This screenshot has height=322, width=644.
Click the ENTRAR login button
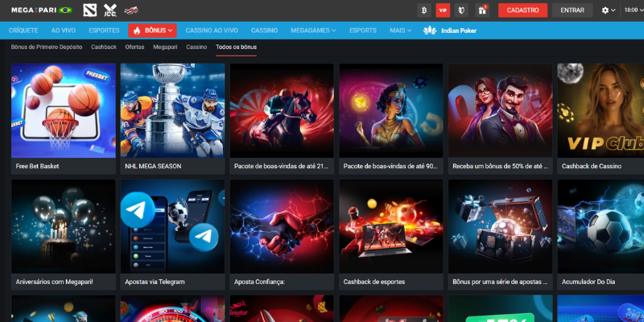tap(572, 10)
